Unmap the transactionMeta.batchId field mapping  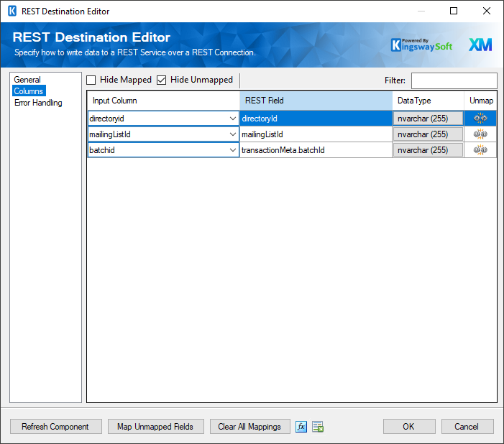[x=480, y=149]
